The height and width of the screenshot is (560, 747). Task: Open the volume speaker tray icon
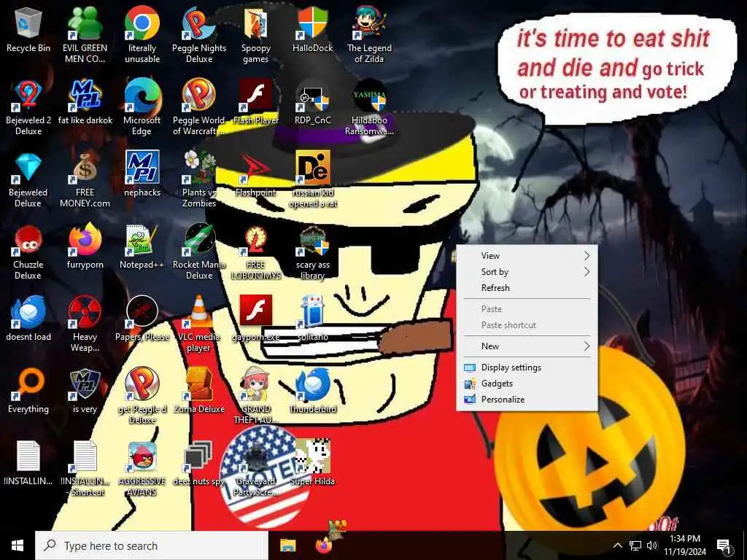point(652,545)
